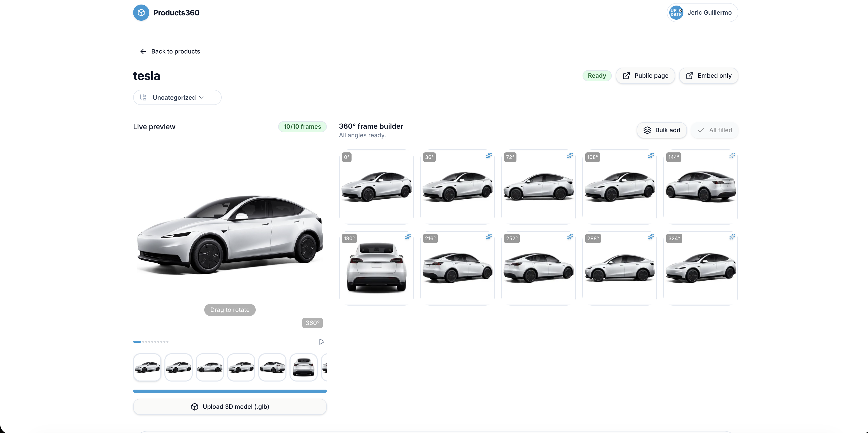The width and height of the screenshot is (868, 433).
Task: Click the Products360 cube logo icon
Action: 141,13
